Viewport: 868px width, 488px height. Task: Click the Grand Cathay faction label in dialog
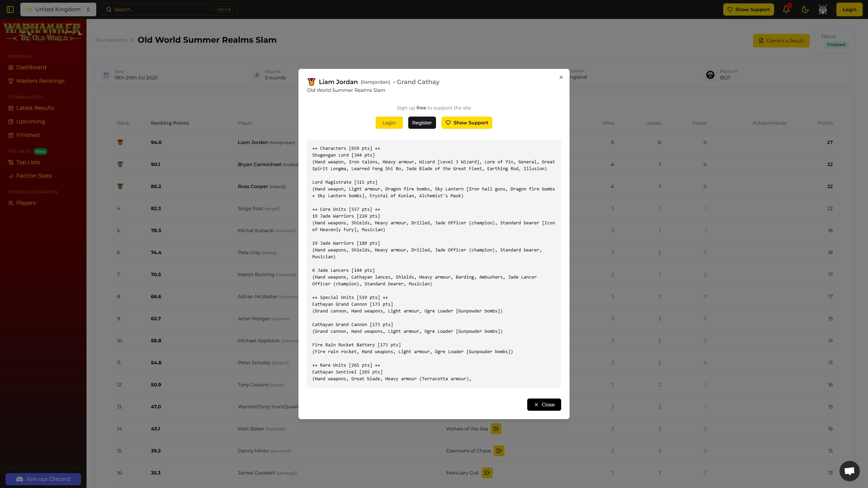pyautogui.click(x=418, y=82)
